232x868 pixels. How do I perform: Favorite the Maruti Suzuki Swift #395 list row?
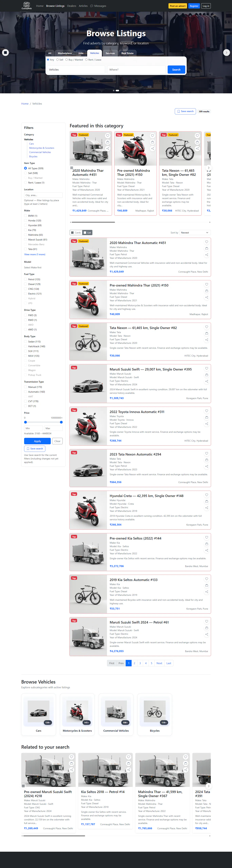coord(207,368)
